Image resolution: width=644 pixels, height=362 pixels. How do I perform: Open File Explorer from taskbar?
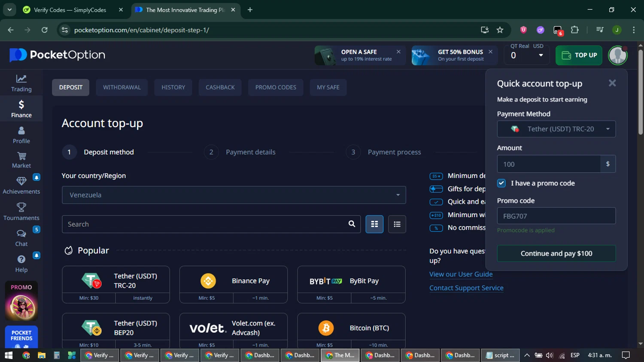[41, 355]
